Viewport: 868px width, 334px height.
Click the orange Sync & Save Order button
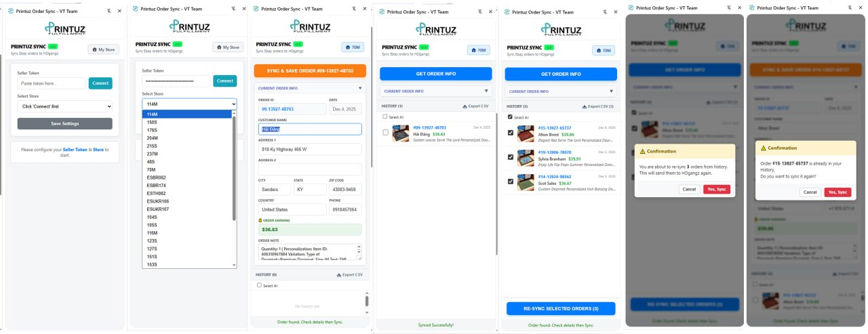click(309, 70)
